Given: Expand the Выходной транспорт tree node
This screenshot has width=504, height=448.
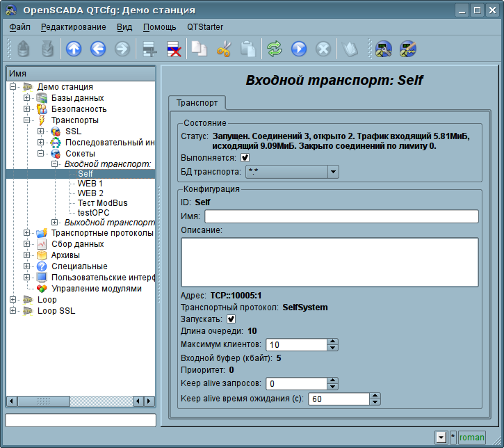Looking at the screenshot, I should pyautogui.click(x=55, y=222).
